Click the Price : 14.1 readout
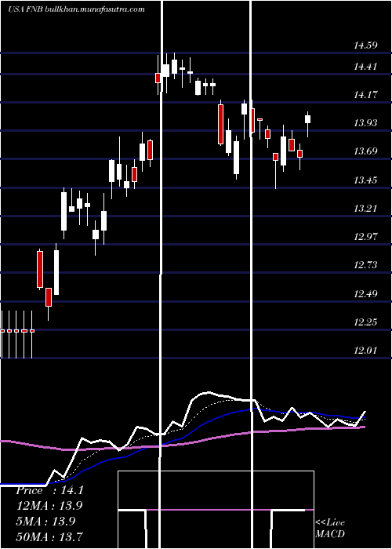 pos(49,490)
